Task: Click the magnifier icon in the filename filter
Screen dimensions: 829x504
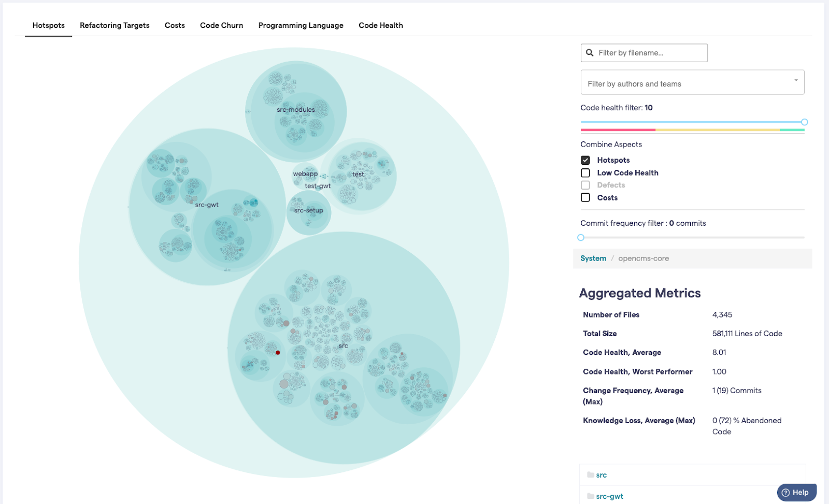Action: pos(591,52)
